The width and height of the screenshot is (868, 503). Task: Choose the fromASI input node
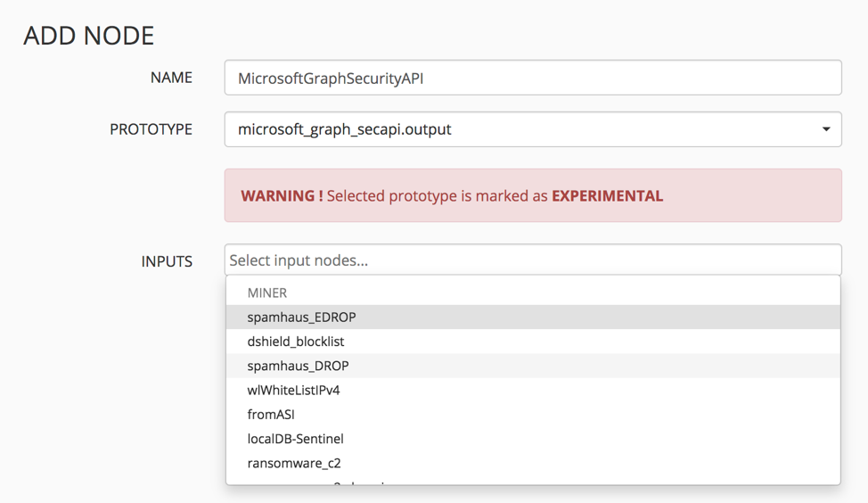(271, 415)
